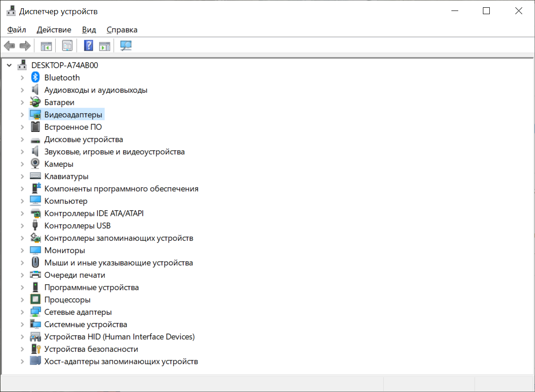Click the Forward arrow toolbar icon

pos(25,46)
